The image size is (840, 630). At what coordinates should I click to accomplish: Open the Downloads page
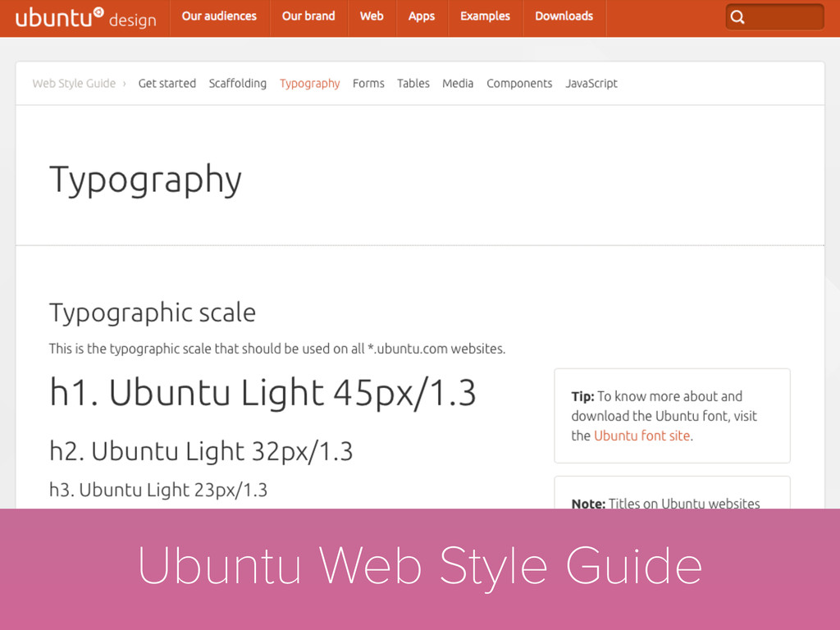[564, 16]
